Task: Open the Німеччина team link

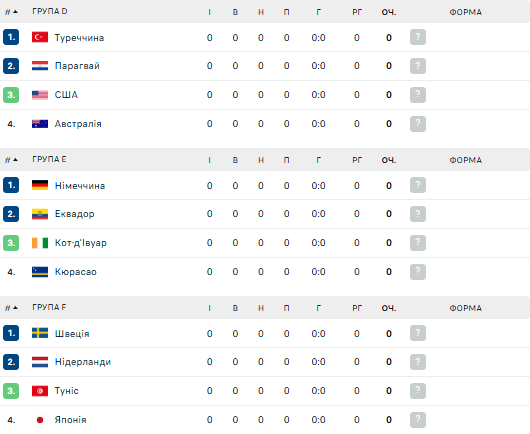Action: [x=80, y=186]
